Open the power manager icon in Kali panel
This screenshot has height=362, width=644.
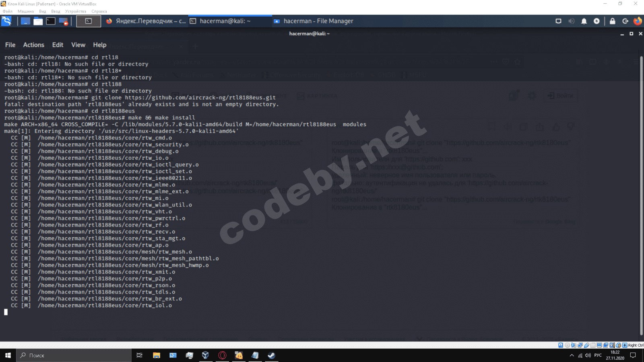597,21
